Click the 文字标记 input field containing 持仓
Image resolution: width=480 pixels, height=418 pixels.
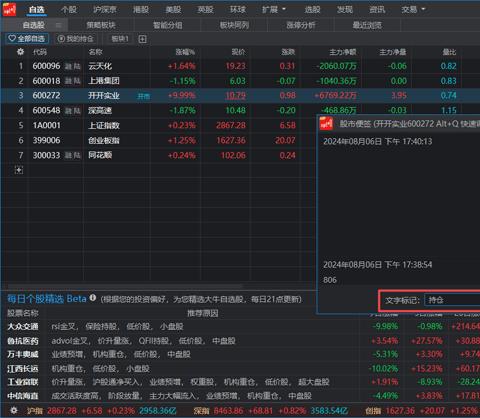pyautogui.click(x=452, y=300)
